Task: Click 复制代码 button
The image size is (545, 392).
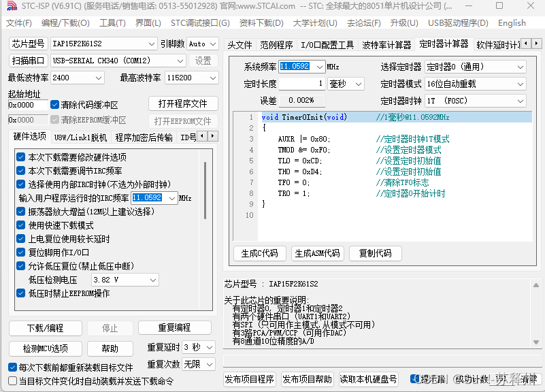Action: (x=375, y=253)
